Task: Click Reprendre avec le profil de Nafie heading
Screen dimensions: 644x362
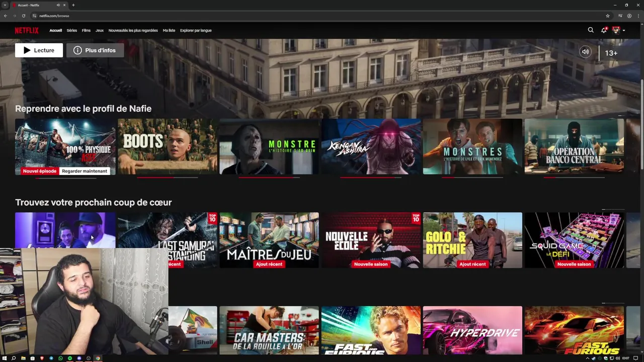Action: (x=83, y=109)
